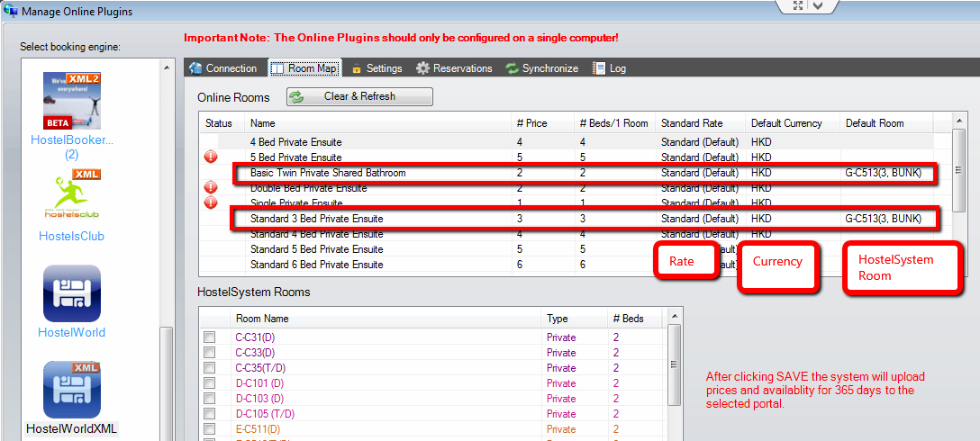The height and width of the screenshot is (441, 980).
Task: Click the Standard Rate column header
Action: tap(700, 123)
